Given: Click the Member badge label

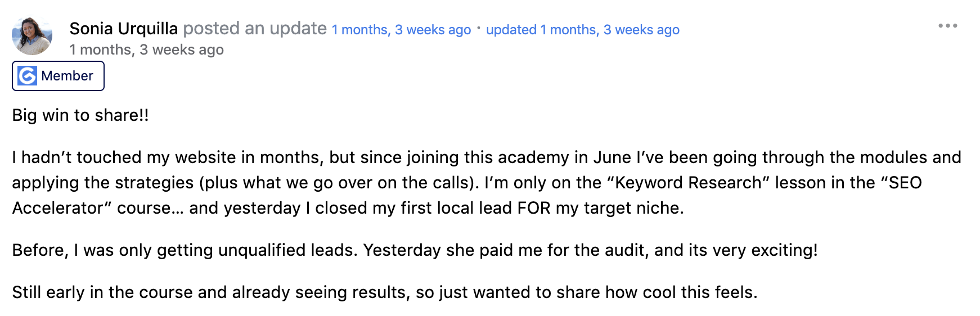Looking at the screenshot, I should [x=67, y=76].
